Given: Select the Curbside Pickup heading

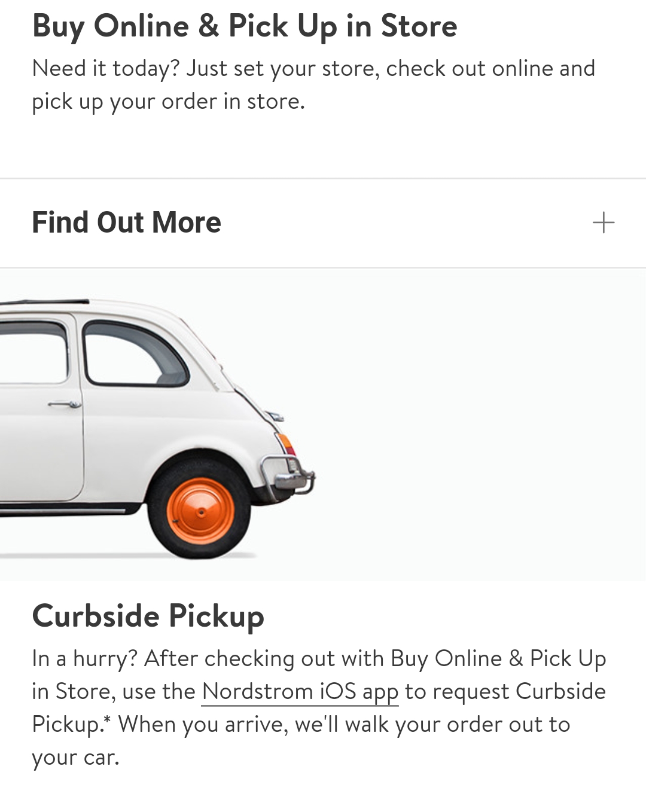Looking at the screenshot, I should pyautogui.click(x=148, y=616).
